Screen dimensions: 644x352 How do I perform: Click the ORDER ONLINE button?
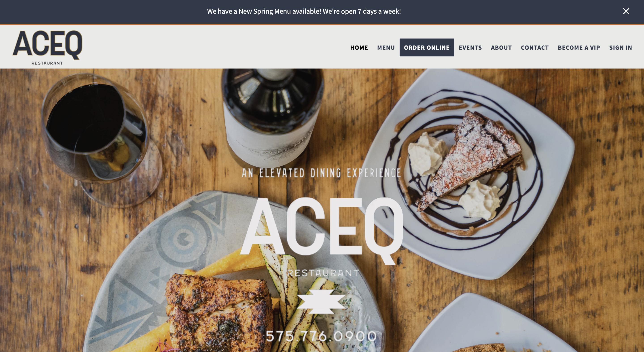pos(427,47)
